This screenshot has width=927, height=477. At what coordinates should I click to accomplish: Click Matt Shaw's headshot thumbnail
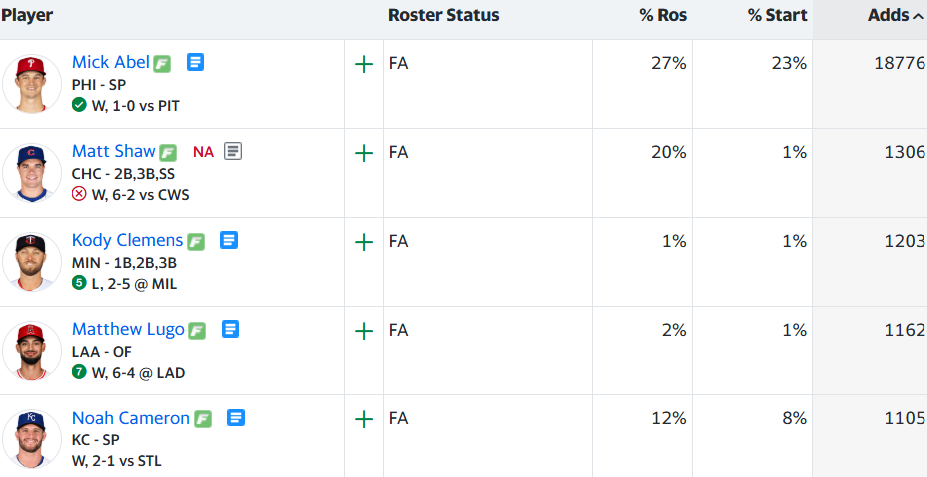tap(32, 173)
